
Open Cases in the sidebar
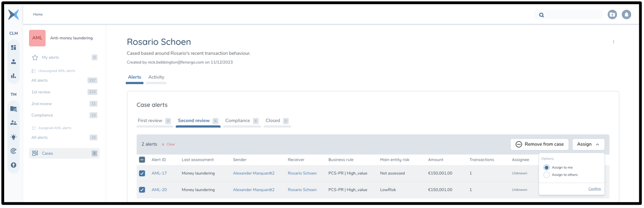point(64,153)
